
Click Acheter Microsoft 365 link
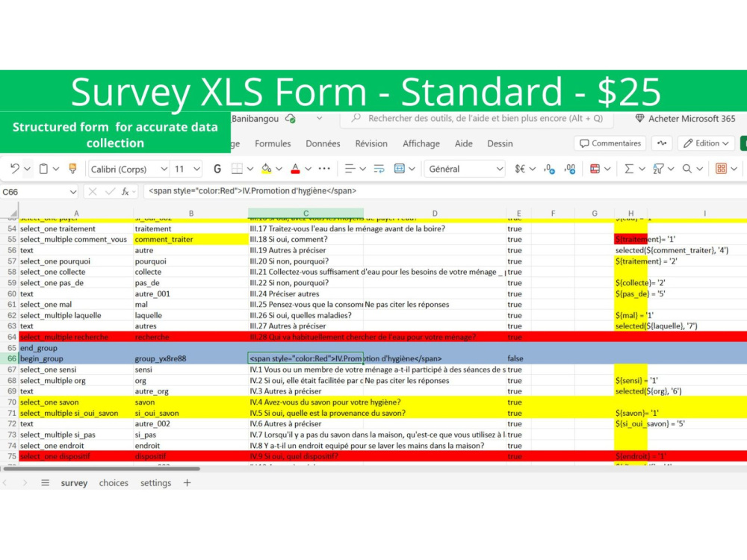[686, 119]
